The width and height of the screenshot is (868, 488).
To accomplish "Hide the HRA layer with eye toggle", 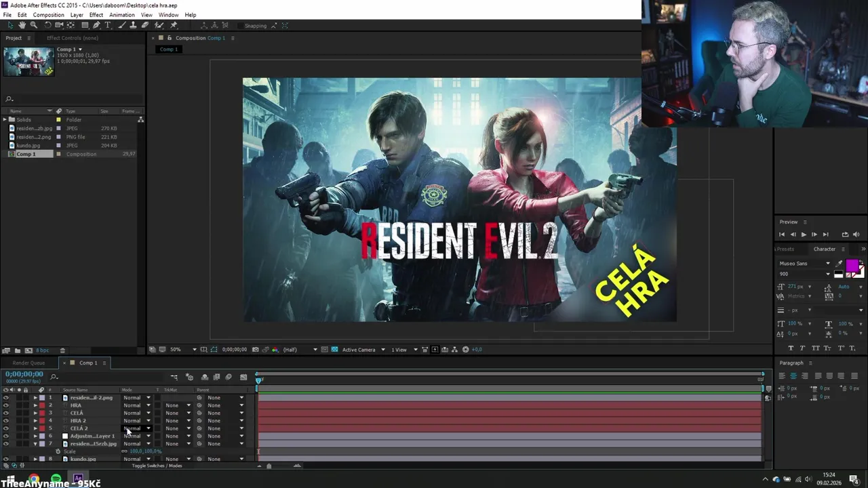I will pyautogui.click(x=6, y=405).
